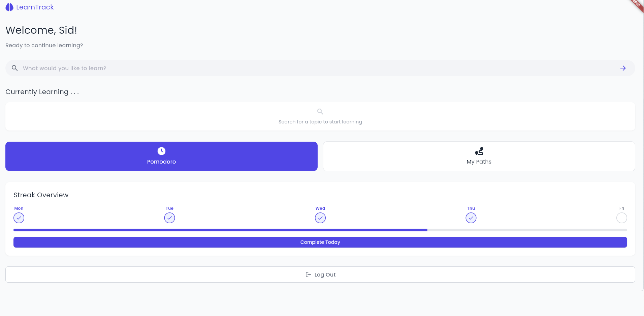
Task: Submit search with the arrow icon
Action: pyautogui.click(x=623, y=68)
